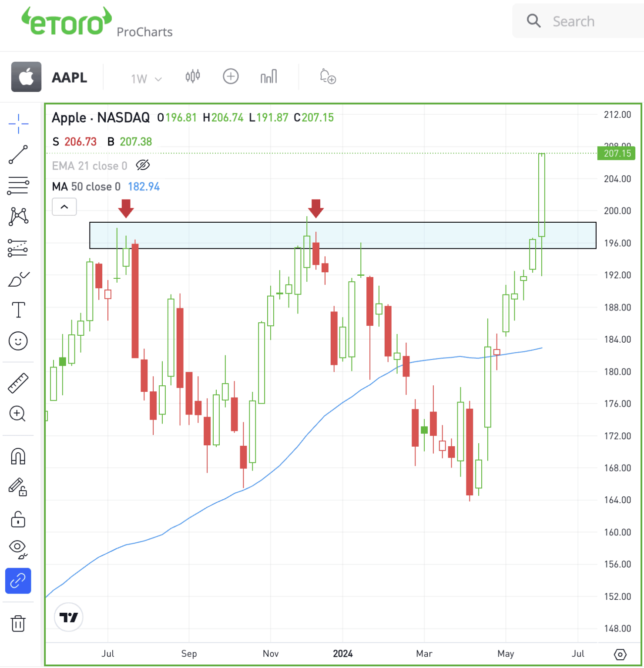Choose the XABCD pattern tool
Image resolution: width=644 pixels, height=668 pixels.
[18, 217]
